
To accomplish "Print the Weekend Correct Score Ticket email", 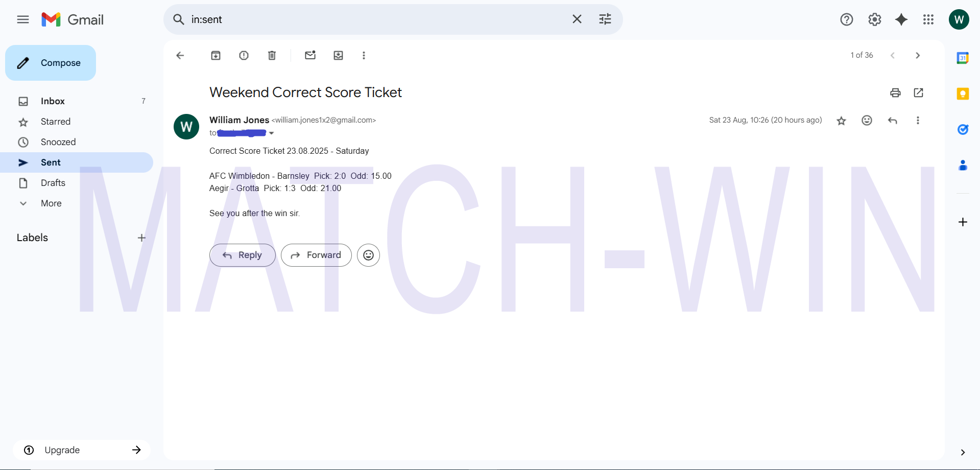I will (x=895, y=92).
